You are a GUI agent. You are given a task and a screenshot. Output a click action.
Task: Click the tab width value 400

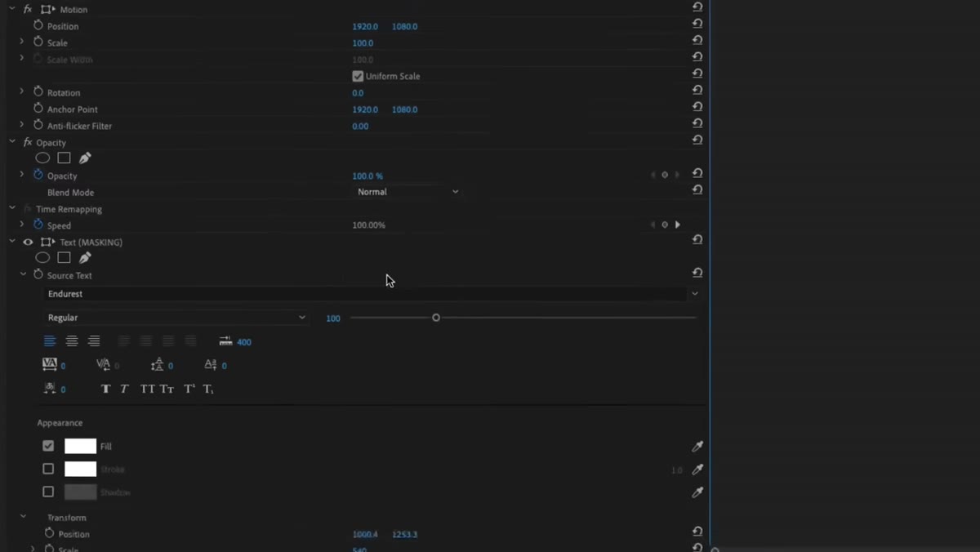(244, 342)
